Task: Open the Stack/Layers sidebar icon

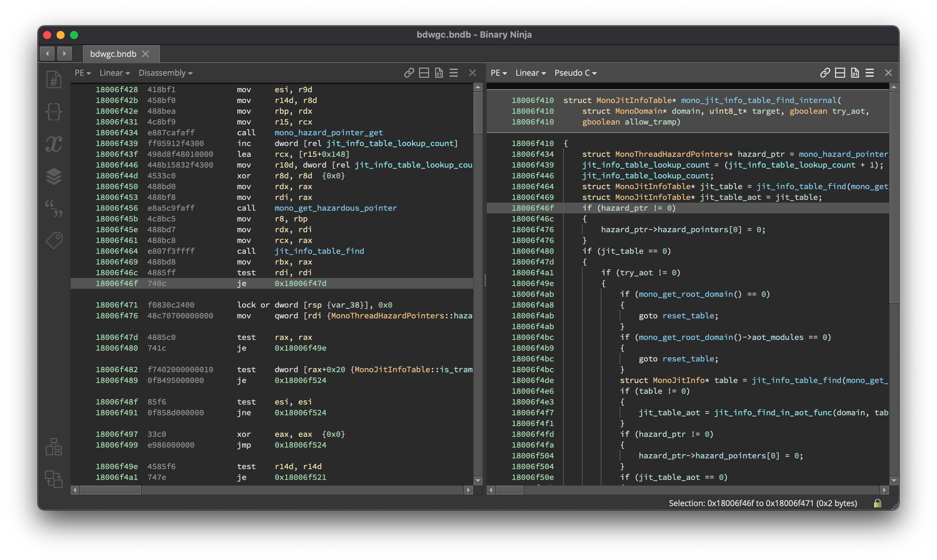Action: 54,176
